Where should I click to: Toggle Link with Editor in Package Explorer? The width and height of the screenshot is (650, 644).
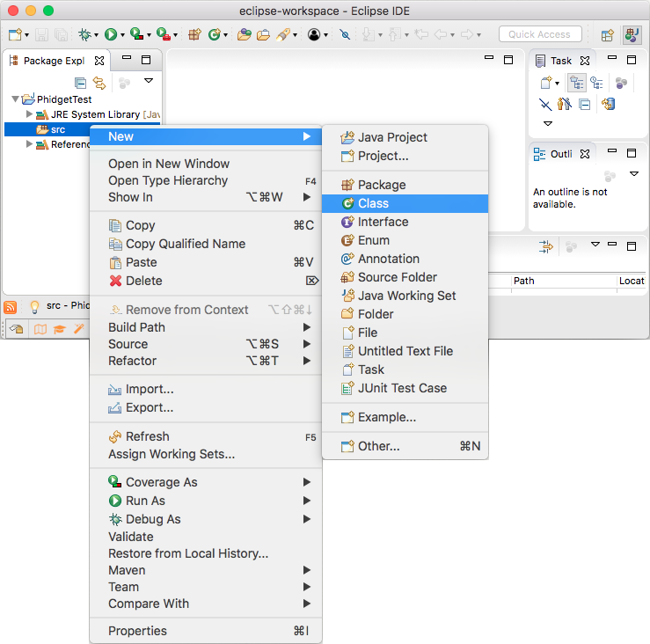99,83
